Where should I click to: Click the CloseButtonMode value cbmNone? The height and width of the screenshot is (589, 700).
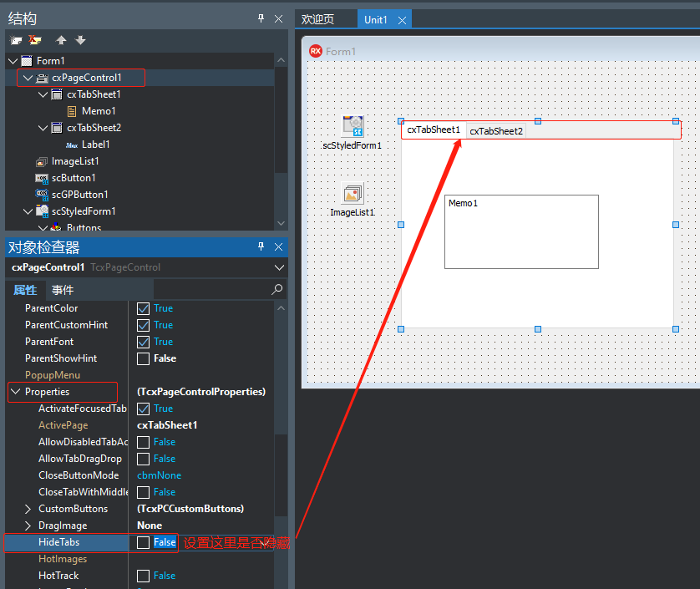coord(159,475)
